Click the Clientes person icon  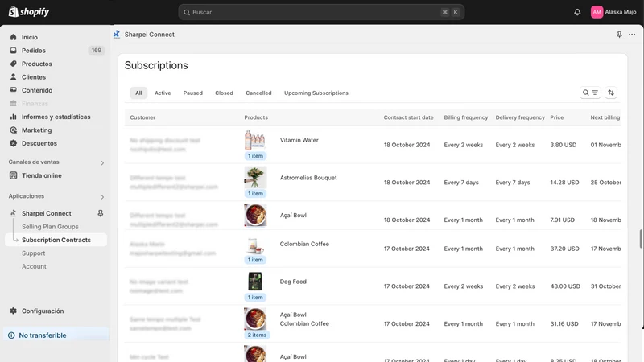13,76
